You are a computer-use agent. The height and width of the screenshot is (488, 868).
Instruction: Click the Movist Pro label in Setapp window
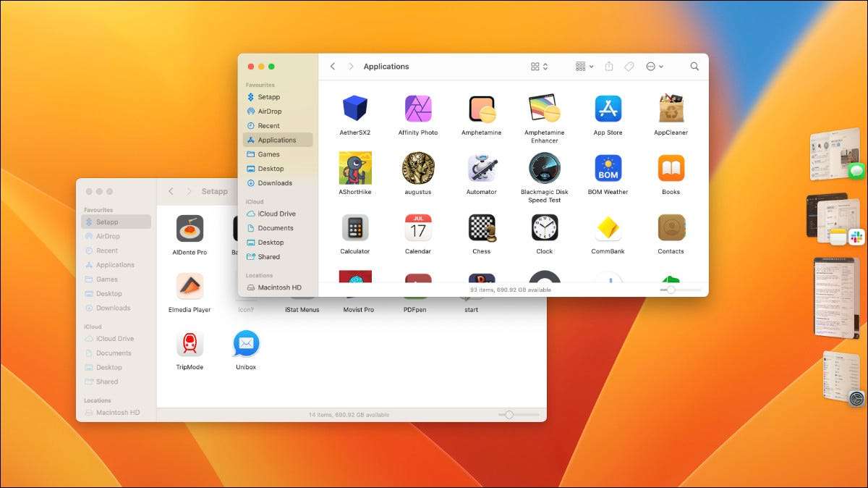click(x=359, y=310)
